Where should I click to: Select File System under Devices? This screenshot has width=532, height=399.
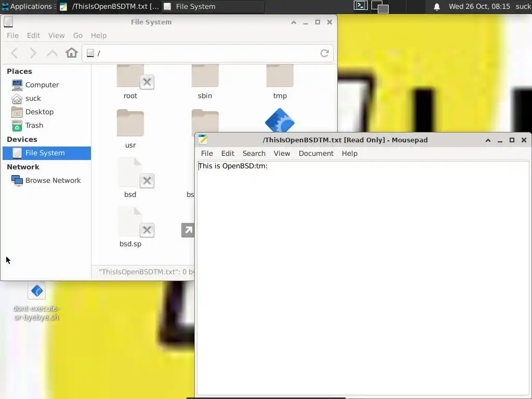[46, 153]
